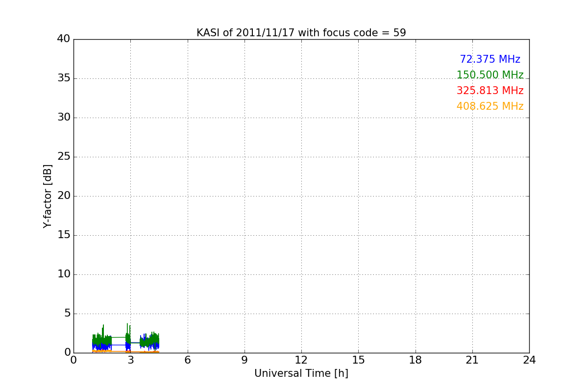Click the x-axis tick value 3
The width and height of the screenshot is (588, 392).
[130, 360]
